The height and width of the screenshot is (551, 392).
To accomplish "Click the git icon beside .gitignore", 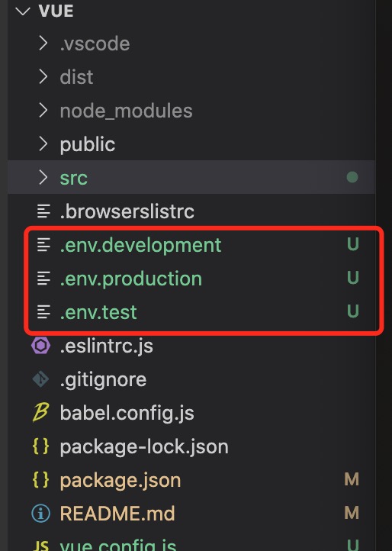I will pos(40,379).
